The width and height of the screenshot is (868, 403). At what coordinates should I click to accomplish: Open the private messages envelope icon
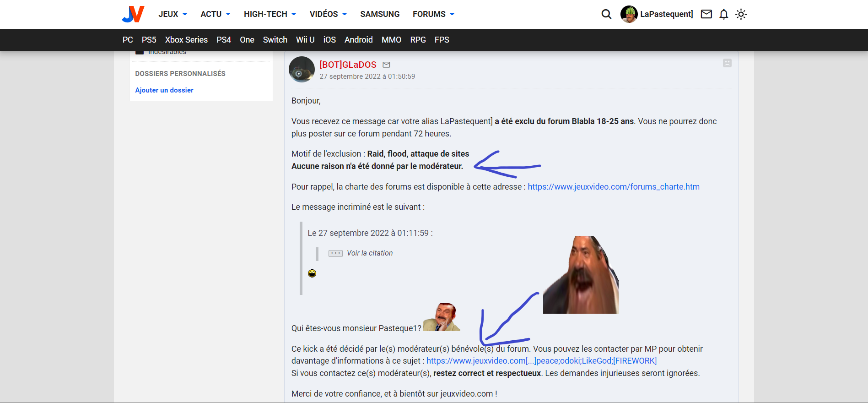(x=706, y=14)
